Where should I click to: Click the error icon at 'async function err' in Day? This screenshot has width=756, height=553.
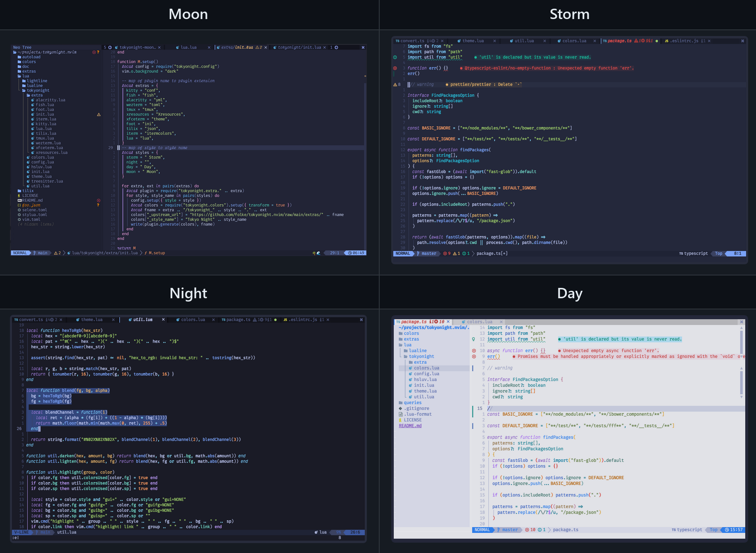pyautogui.click(x=474, y=351)
